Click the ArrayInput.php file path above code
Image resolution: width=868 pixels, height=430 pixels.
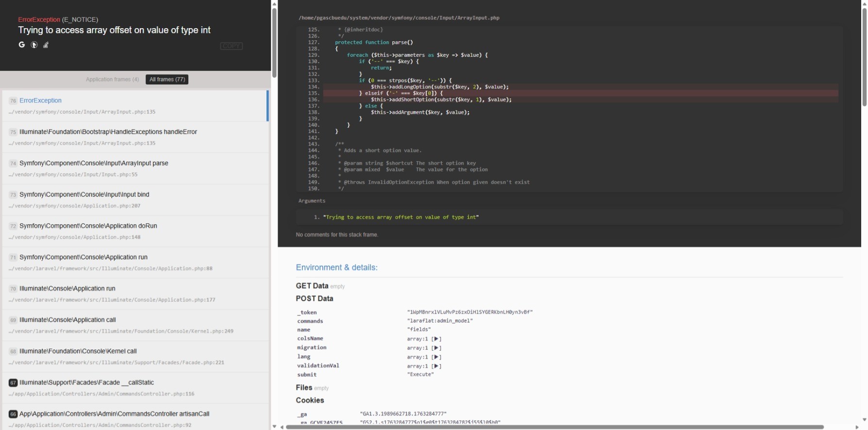399,18
